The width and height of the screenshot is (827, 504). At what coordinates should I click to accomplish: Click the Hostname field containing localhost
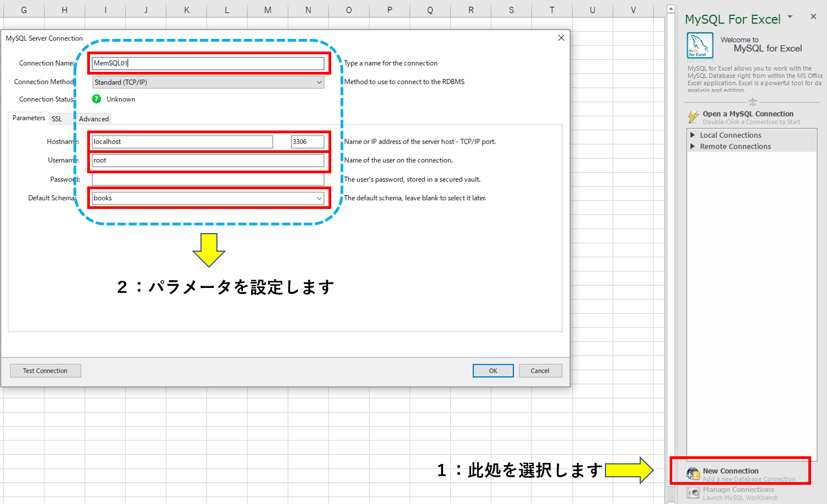pos(182,141)
